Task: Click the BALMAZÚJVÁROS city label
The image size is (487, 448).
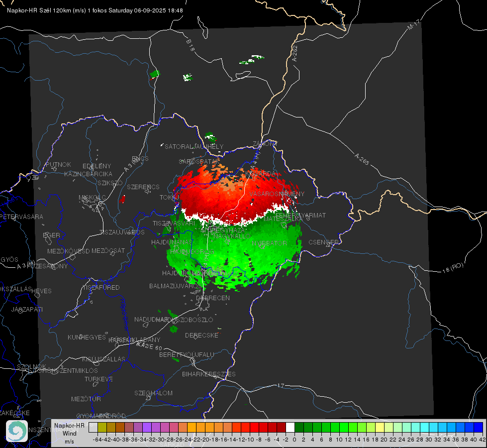Action: 176,286
